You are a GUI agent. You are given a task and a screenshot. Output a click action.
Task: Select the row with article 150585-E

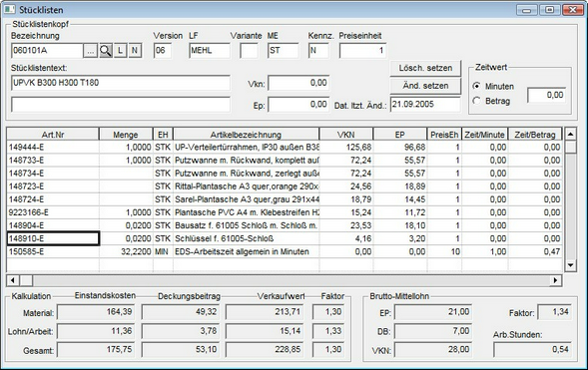285,251
